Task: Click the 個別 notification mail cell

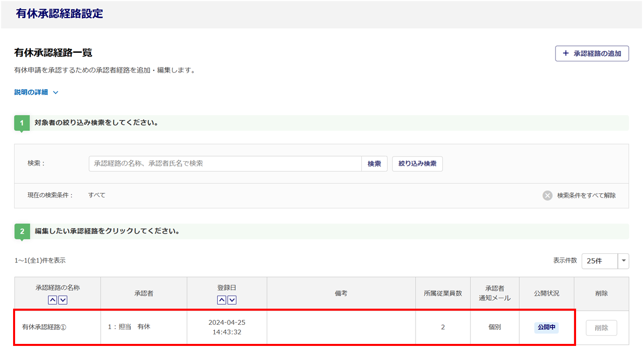Action: tap(495, 327)
